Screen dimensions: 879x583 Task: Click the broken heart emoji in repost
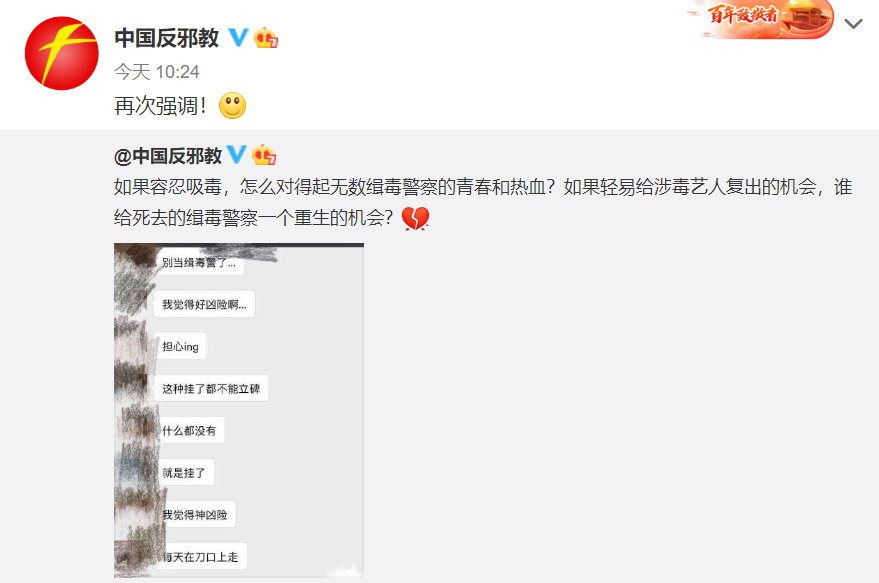tap(415, 218)
